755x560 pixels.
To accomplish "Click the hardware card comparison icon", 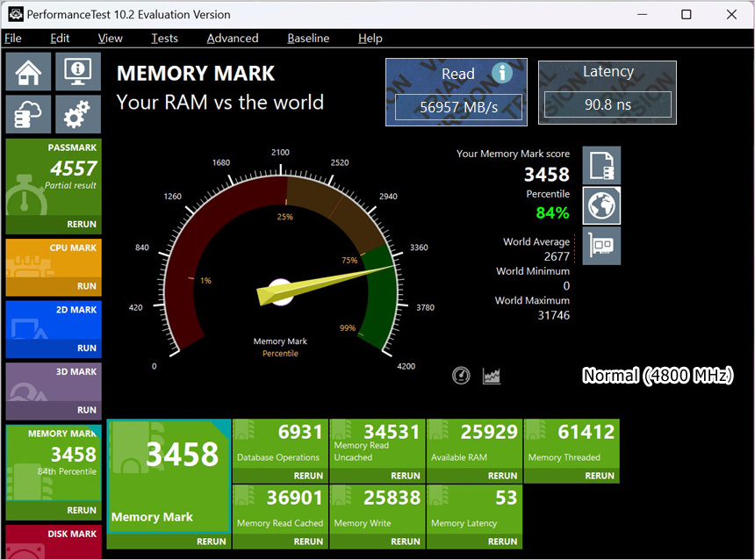I will 601,246.
